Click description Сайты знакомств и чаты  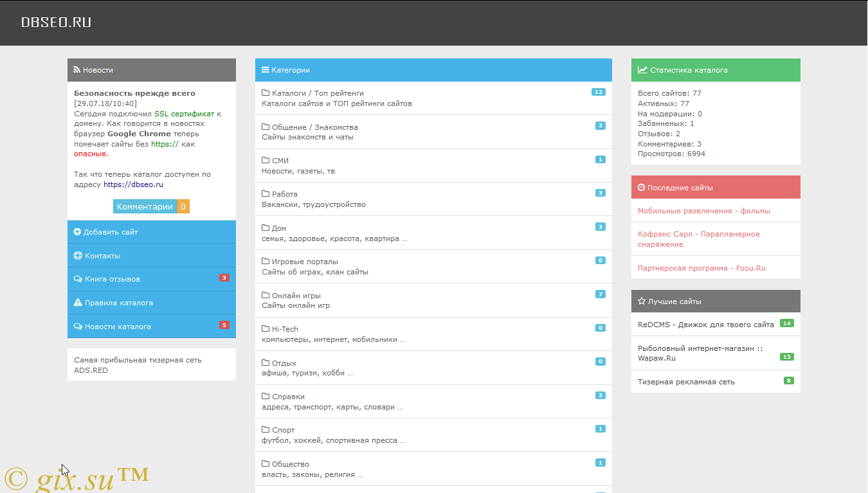click(x=307, y=137)
